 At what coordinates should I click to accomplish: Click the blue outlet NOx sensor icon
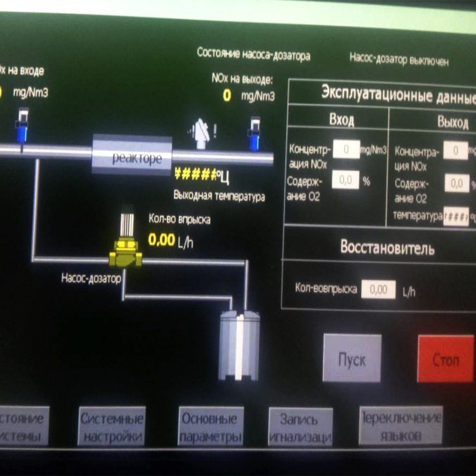coord(255,133)
